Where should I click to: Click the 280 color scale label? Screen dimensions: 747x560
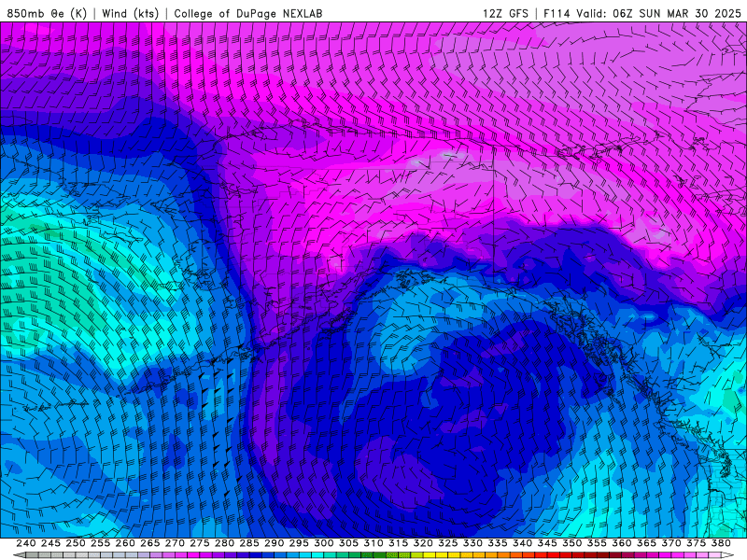(224, 543)
